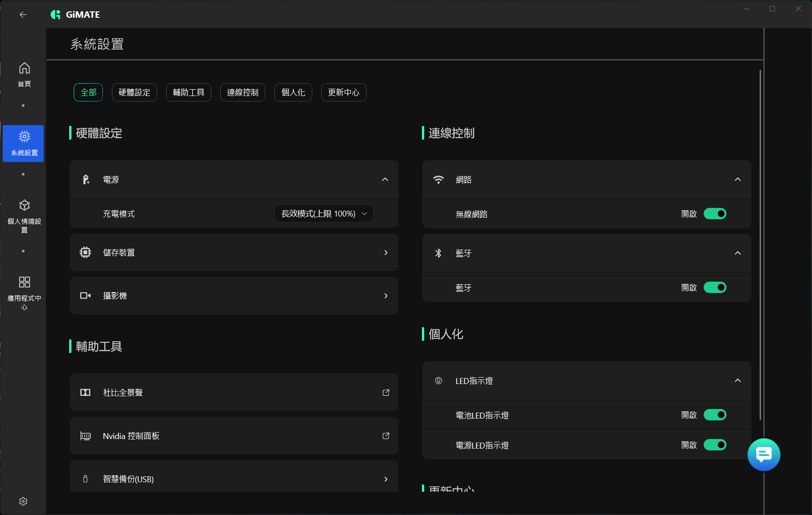Open 應用程式中心 grid icon
812x515 pixels.
25,282
